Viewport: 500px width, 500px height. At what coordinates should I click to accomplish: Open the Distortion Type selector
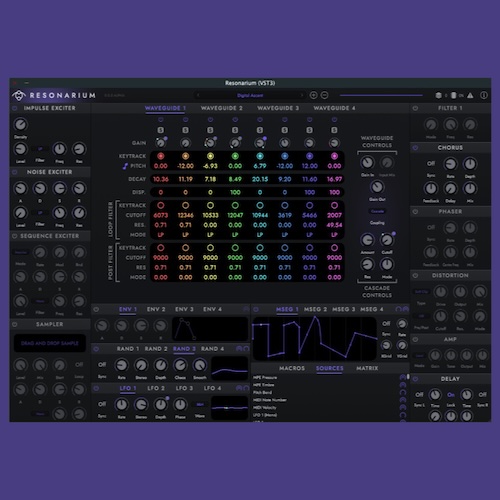(421, 292)
